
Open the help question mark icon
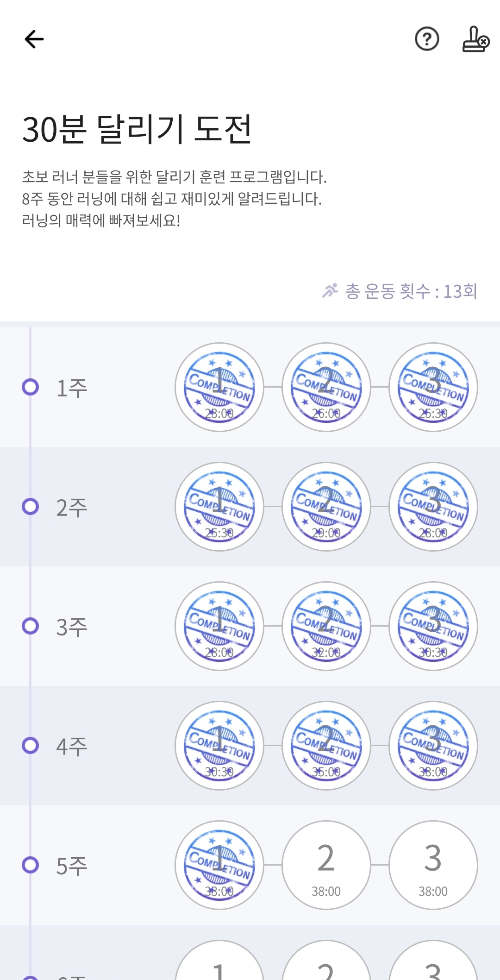point(426,39)
